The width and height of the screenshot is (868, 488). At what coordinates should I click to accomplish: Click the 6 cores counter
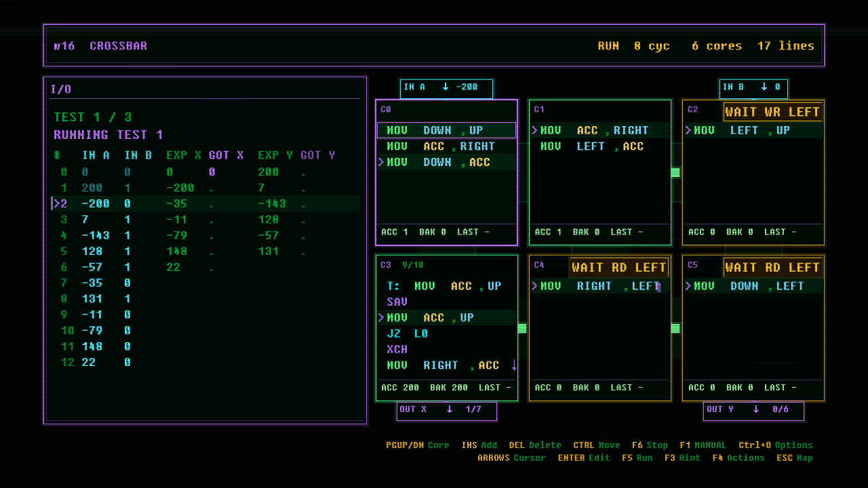click(x=717, y=46)
